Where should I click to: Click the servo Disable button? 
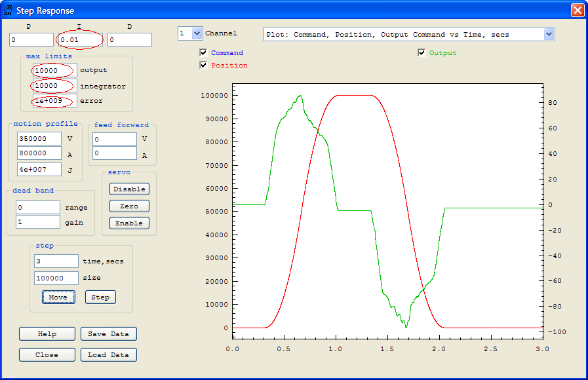[128, 189]
